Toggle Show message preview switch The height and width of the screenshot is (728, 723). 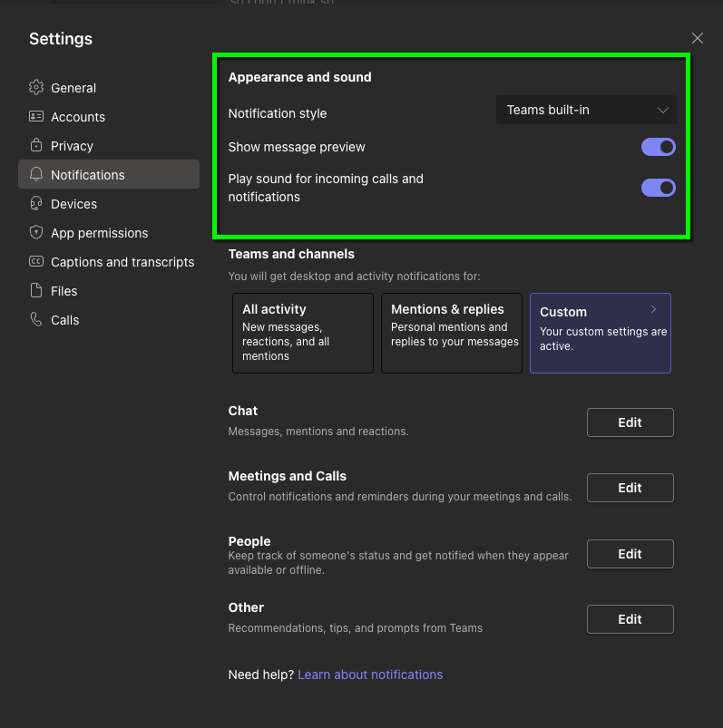(658, 147)
